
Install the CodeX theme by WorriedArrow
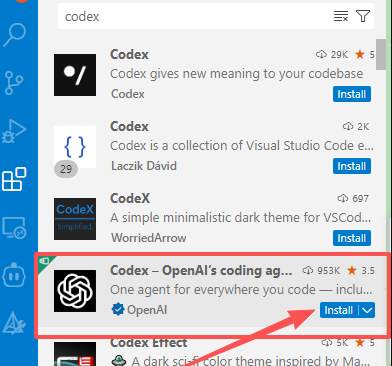point(352,238)
